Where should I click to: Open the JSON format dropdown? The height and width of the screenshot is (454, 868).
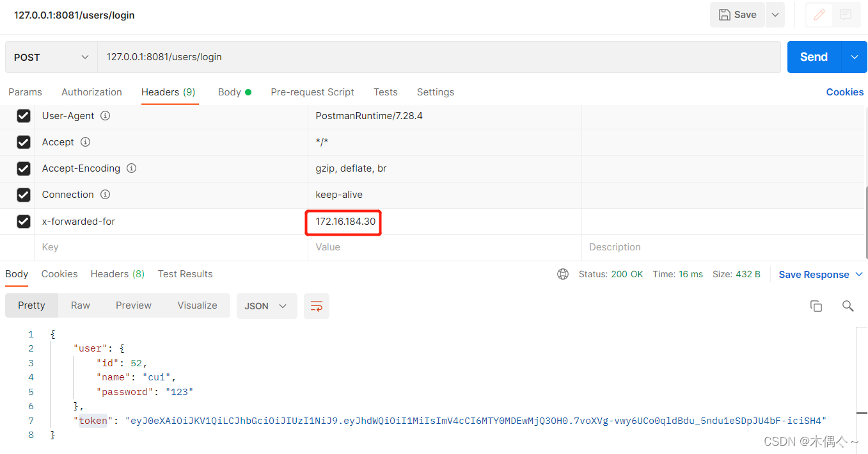tap(267, 306)
